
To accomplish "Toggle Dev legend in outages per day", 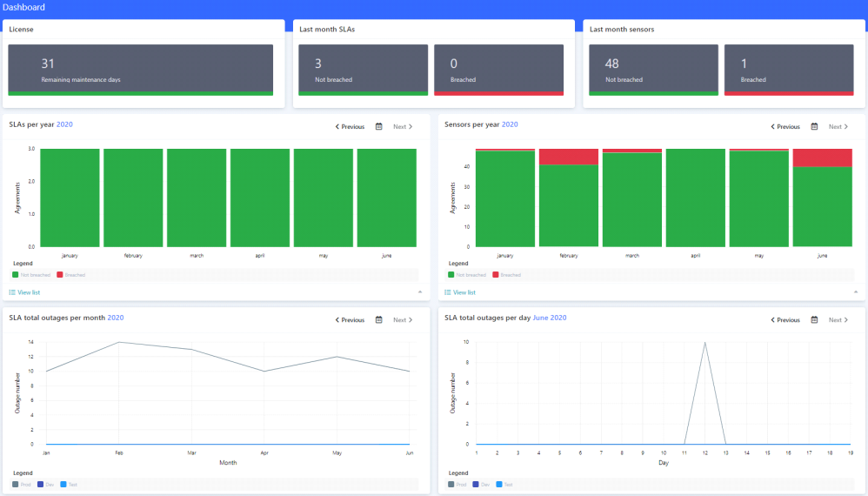I will (482, 485).
